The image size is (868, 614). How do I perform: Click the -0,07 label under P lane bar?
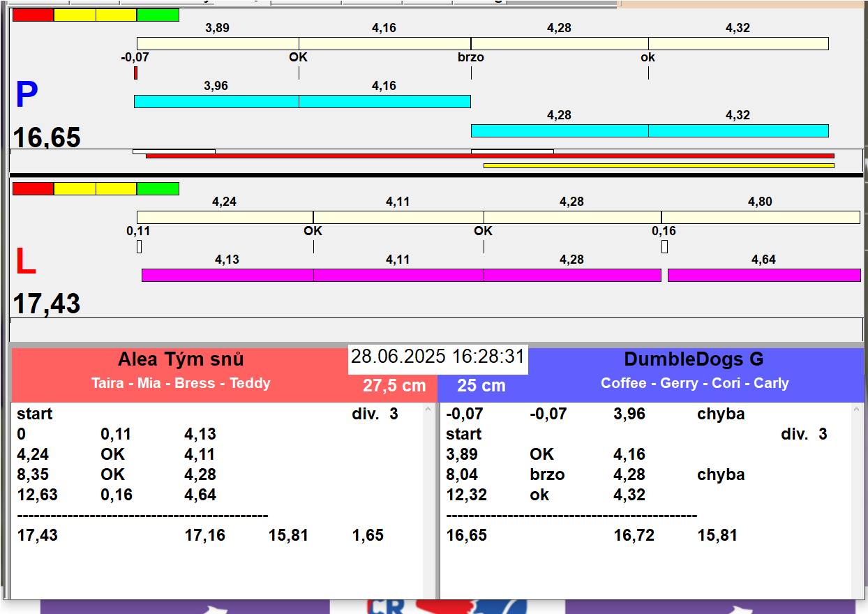(135, 57)
